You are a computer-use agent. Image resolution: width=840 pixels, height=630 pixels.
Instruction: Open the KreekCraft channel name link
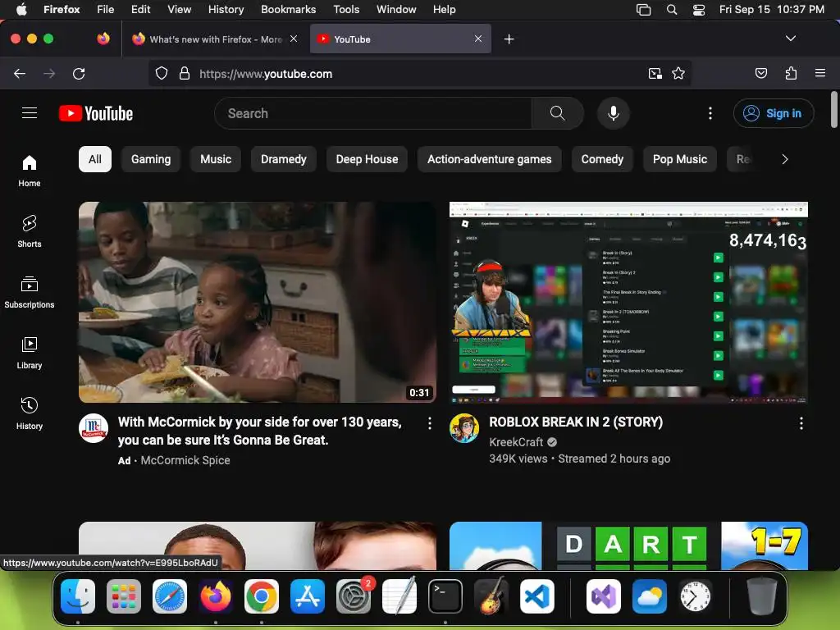(516, 442)
